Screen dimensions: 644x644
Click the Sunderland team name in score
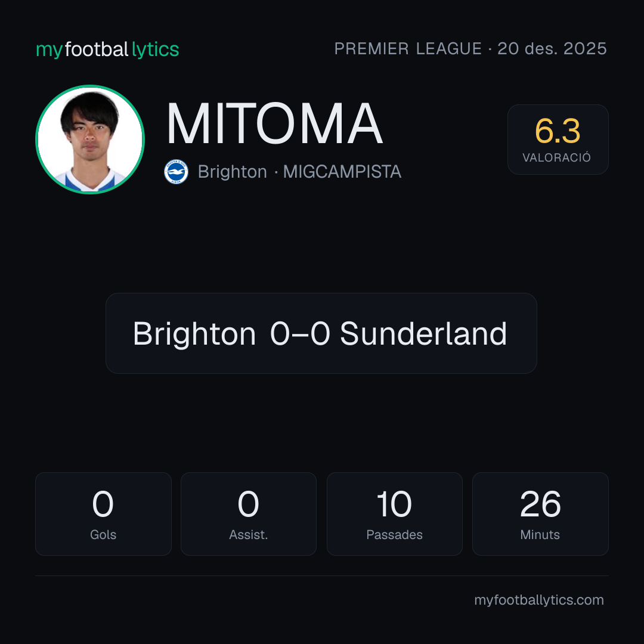423,333
